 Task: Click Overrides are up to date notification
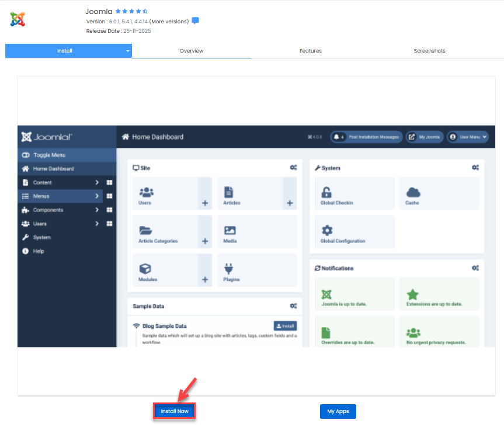[x=354, y=332]
